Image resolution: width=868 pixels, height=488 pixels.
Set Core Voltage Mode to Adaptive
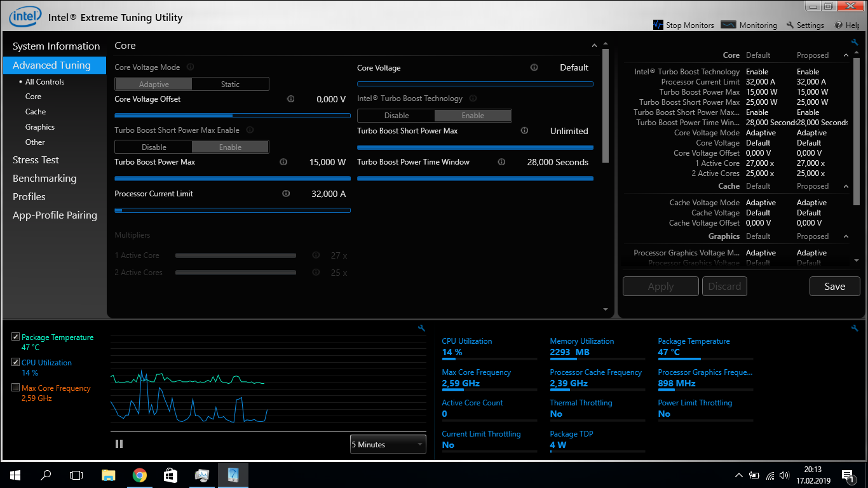pyautogui.click(x=154, y=84)
